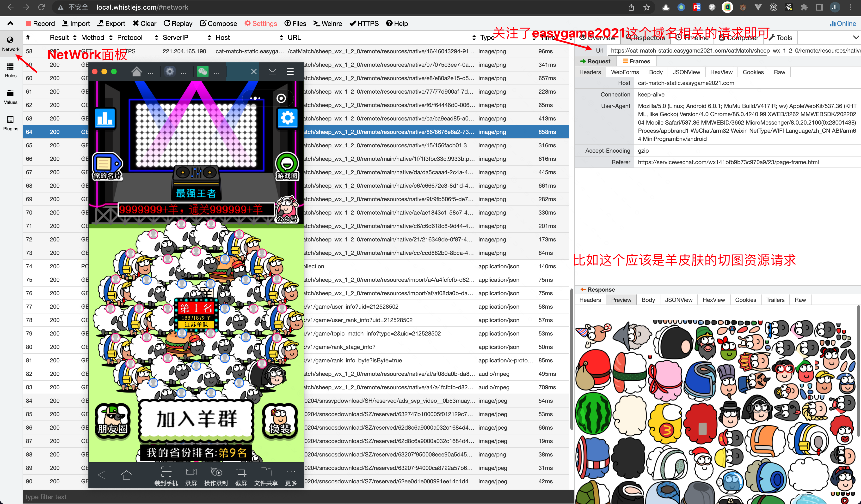Click emulator 文件共享 folder icon
The height and width of the screenshot is (504, 861).
266,476
